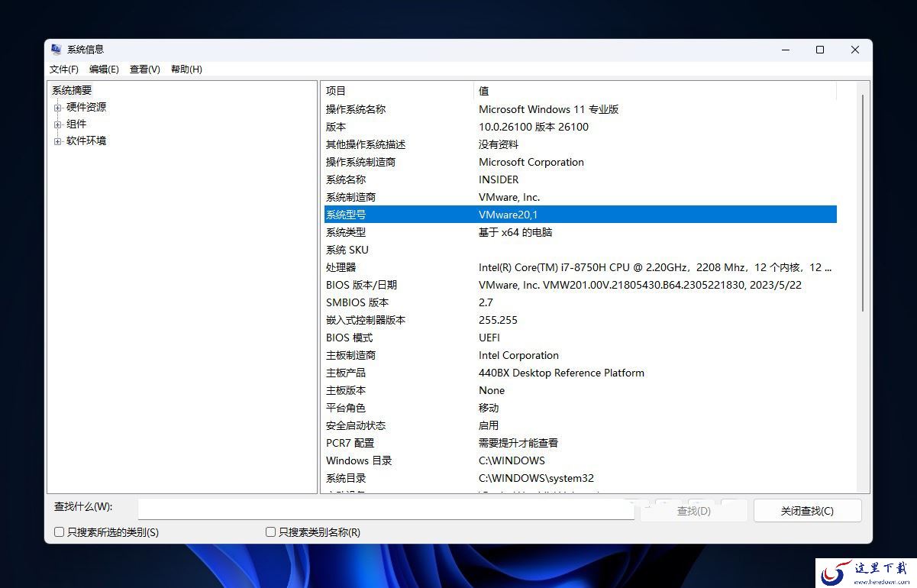Viewport: 917px width, 588px height.
Task: Click value Microsoft Windows 11 专业版
Action: point(548,109)
